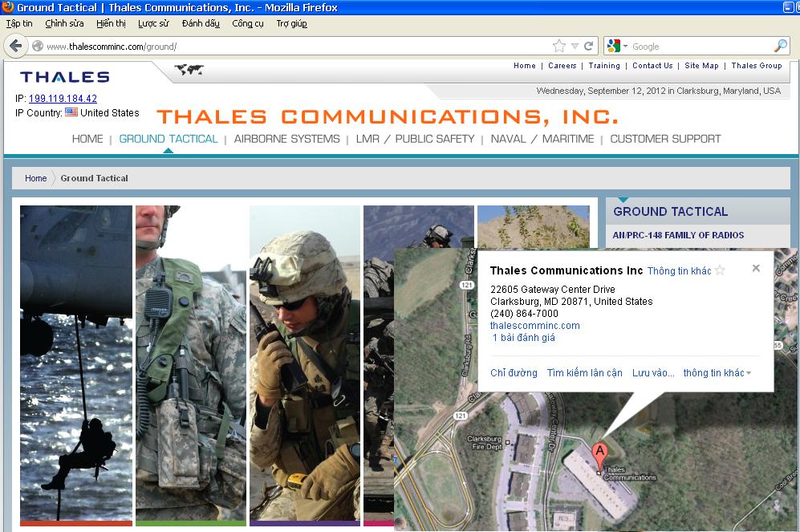Click Thông tin khác link beside place title
The width and height of the screenshot is (800, 532).
click(679, 271)
